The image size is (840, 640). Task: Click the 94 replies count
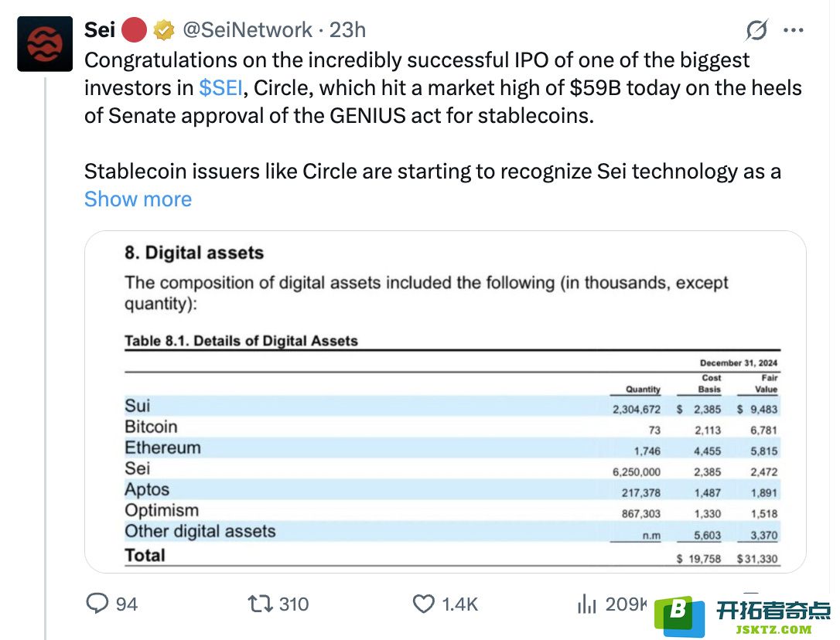point(127,604)
